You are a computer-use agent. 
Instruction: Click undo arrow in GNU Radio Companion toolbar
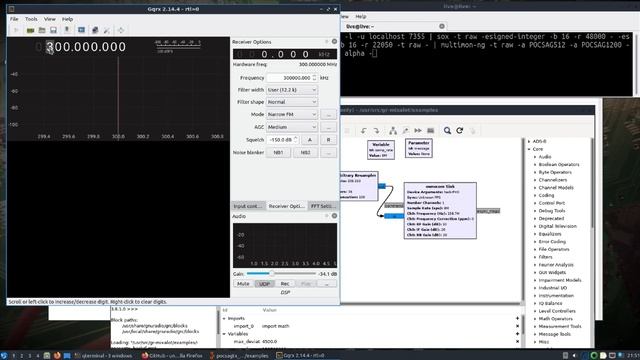(363, 131)
